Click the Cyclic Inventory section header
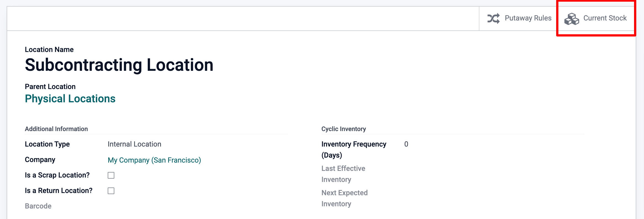The height and width of the screenshot is (219, 644). [344, 129]
